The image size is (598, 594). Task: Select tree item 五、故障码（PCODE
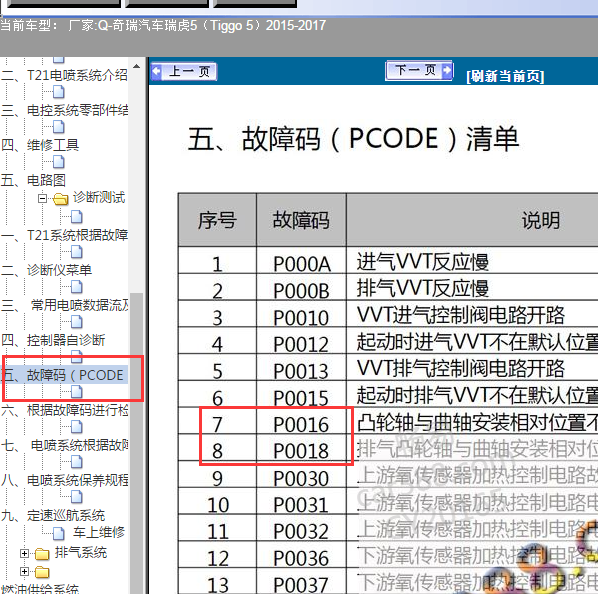[x=63, y=376]
